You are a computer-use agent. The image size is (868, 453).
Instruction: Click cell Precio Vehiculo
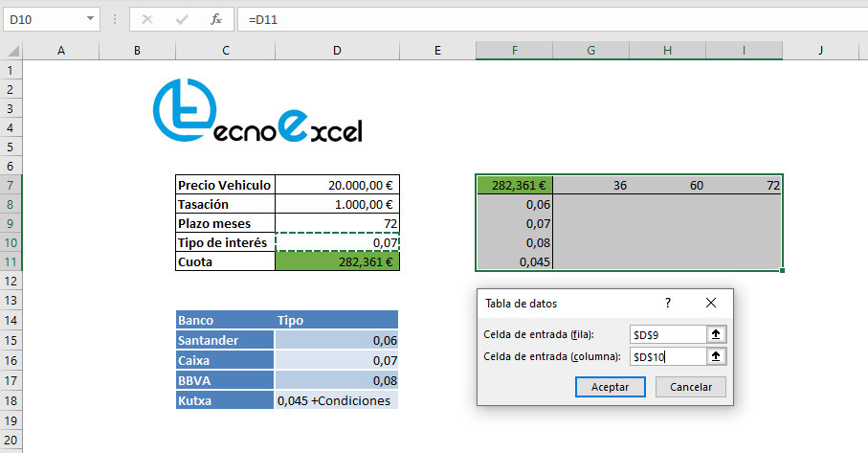coord(225,185)
